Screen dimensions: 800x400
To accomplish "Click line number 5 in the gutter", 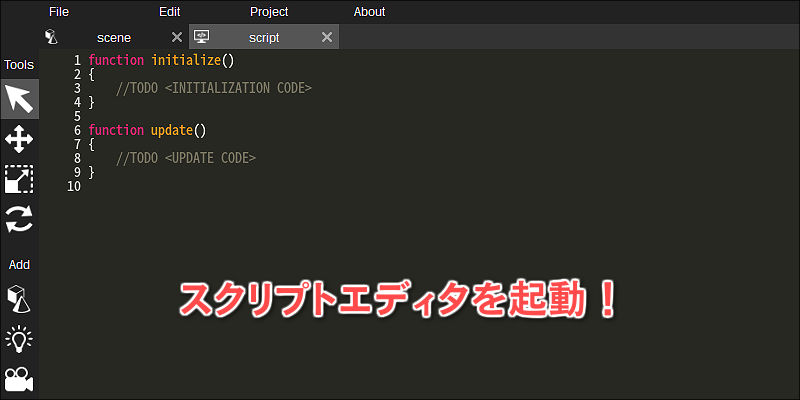I will pyautogui.click(x=77, y=116).
